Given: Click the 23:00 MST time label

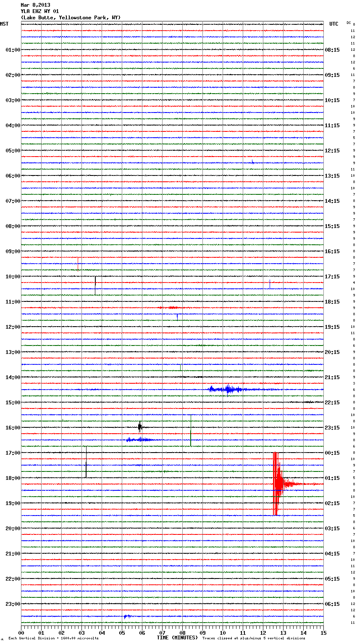Looking at the screenshot, I should coord(13,604).
